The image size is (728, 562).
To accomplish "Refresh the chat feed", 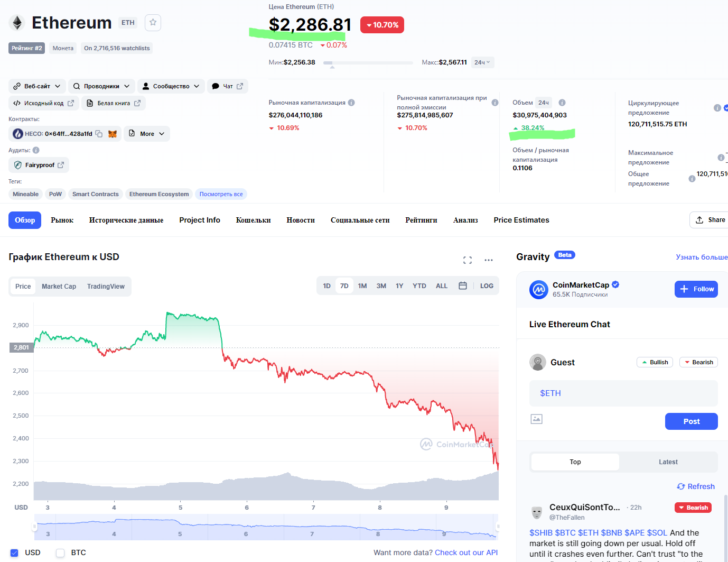I will [x=696, y=486].
